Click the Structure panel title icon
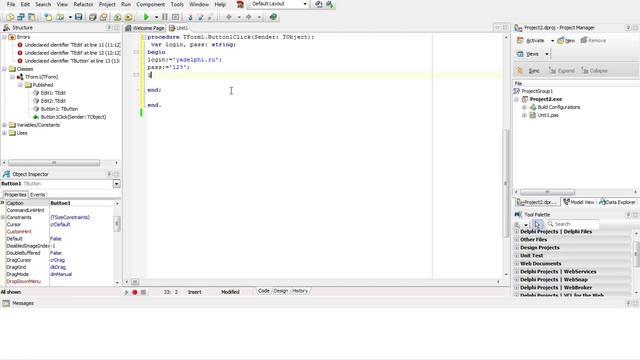Screen dimensions: 640x360 [x=6, y=28]
